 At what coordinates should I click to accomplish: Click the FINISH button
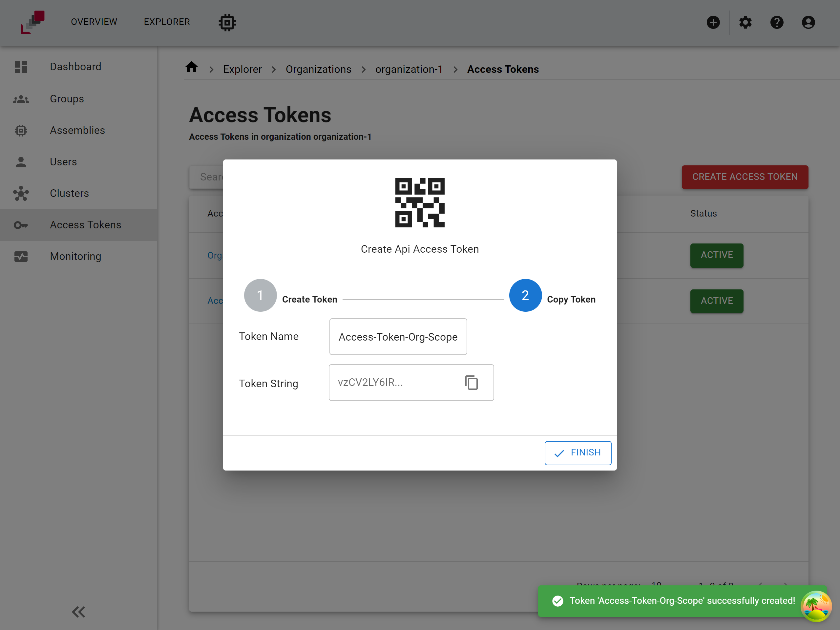(x=577, y=453)
